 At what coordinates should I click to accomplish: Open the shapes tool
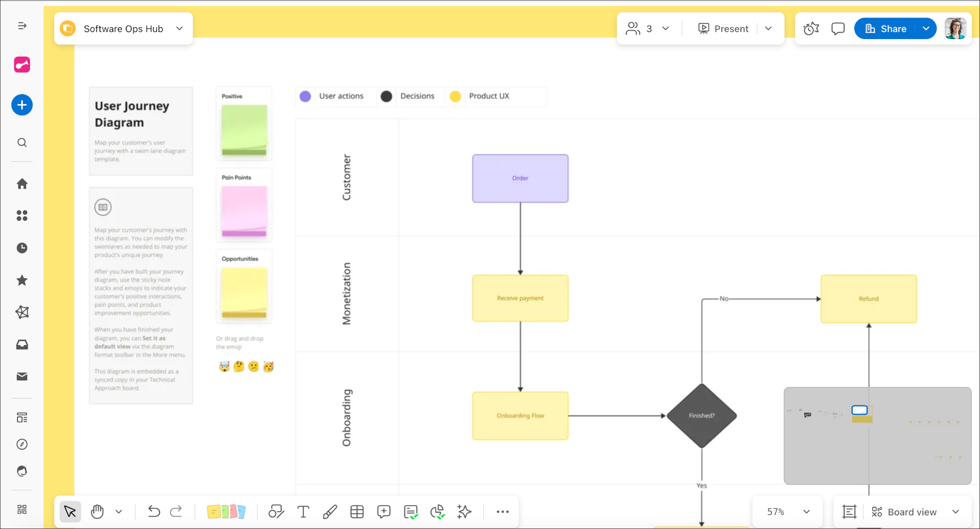point(276,512)
